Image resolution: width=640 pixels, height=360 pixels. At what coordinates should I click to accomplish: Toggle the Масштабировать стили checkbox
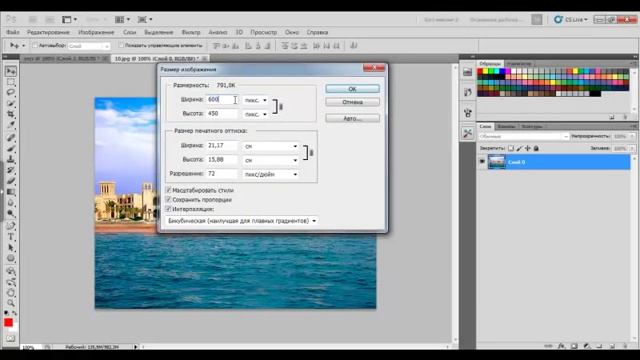168,190
